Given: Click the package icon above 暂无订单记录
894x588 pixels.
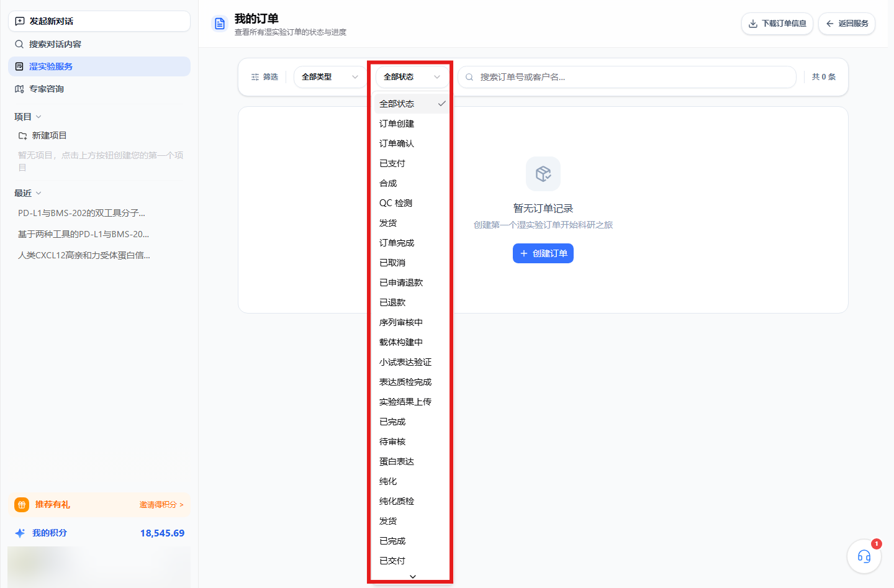Looking at the screenshot, I should (x=543, y=174).
